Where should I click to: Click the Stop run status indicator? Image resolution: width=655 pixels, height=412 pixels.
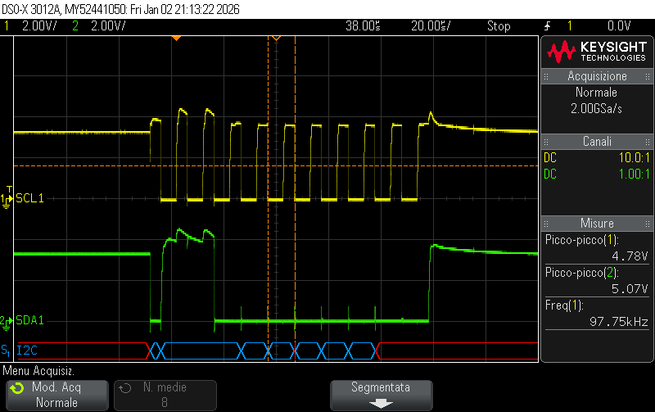(x=498, y=26)
